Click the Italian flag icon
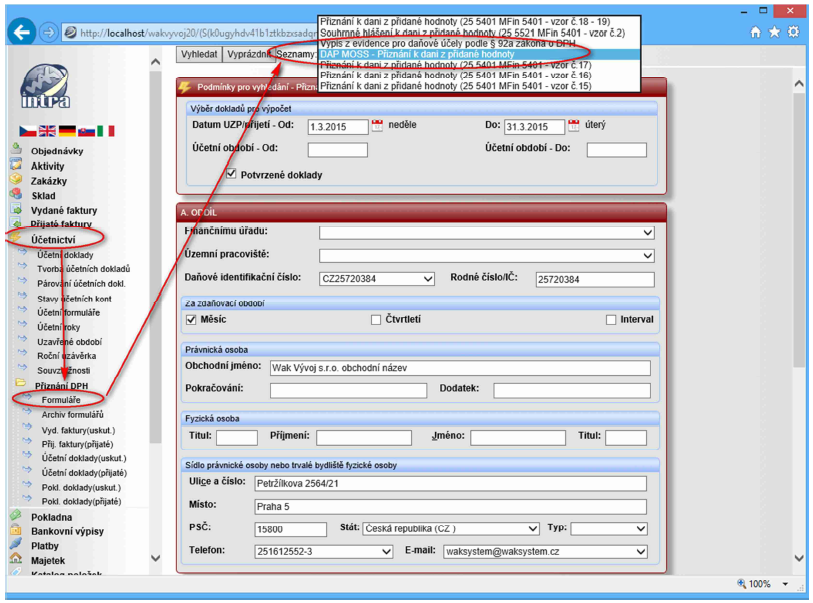Image resolution: width=813 pixels, height=603 pixels. pyautogui.click(x=106, y=131)
